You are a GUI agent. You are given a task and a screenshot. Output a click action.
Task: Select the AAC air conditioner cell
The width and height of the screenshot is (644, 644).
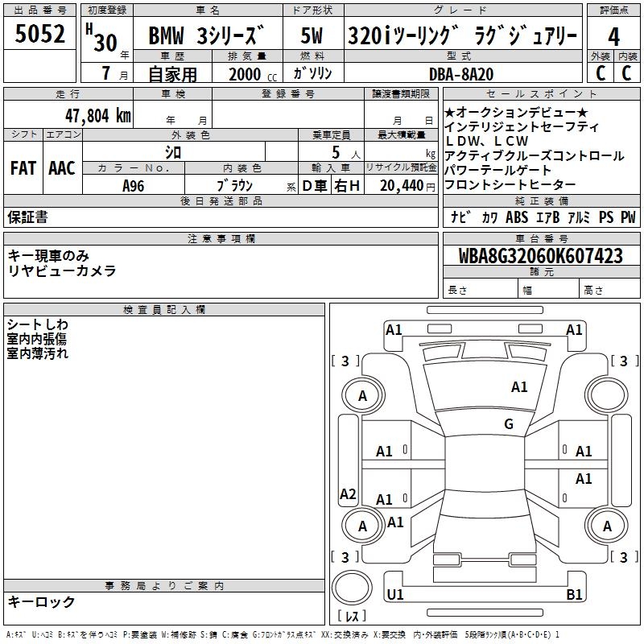point(62,168)
